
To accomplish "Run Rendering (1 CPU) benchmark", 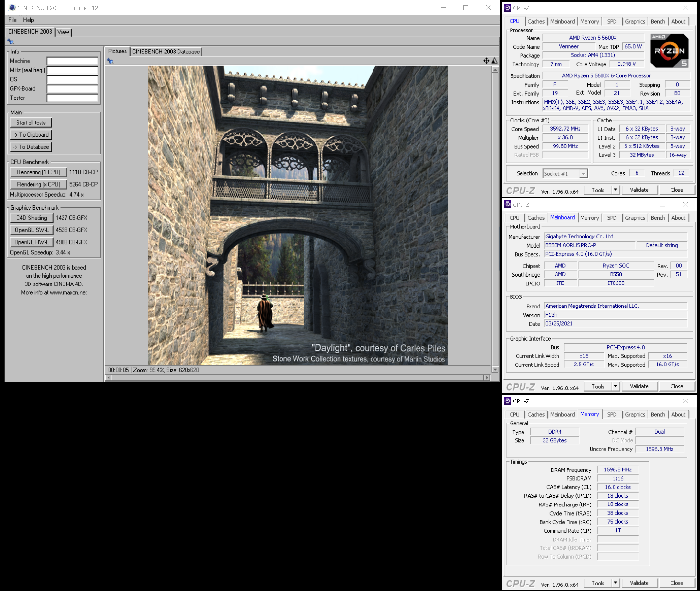I will pyautogui.click(x=39, y=172).
